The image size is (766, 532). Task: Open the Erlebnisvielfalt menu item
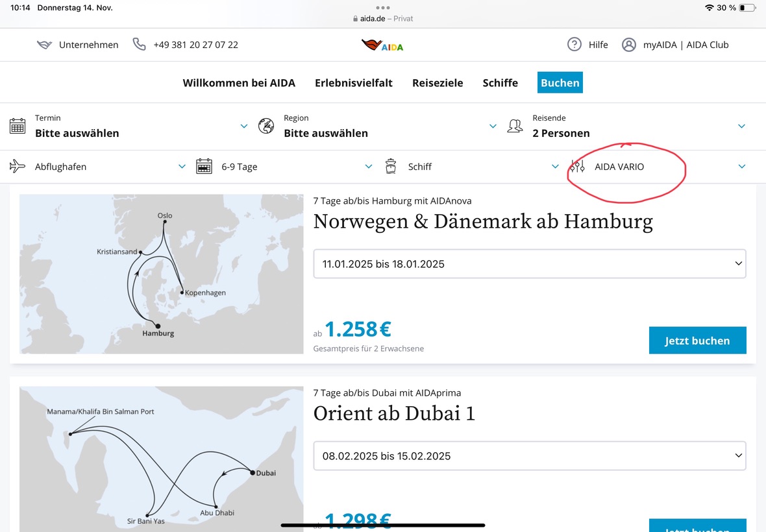[353, 83]
